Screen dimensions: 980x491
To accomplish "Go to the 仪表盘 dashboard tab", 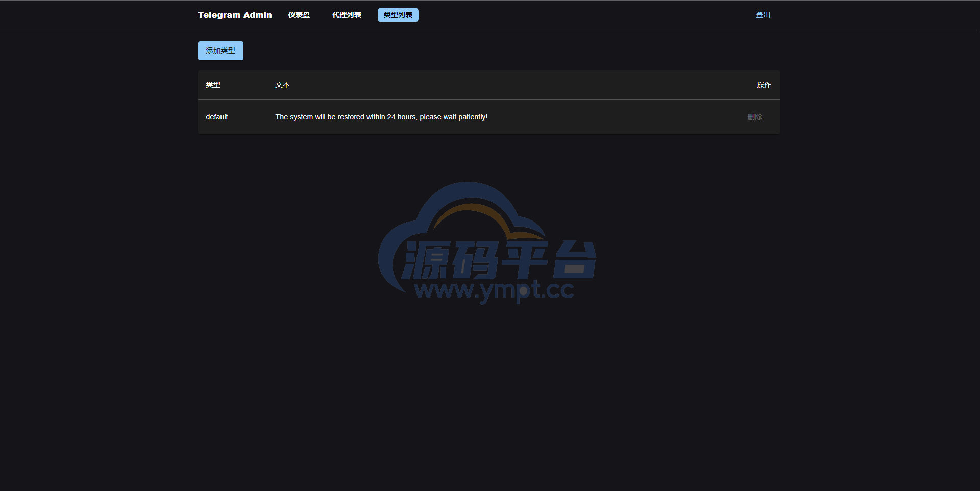I will coord(299,15).
